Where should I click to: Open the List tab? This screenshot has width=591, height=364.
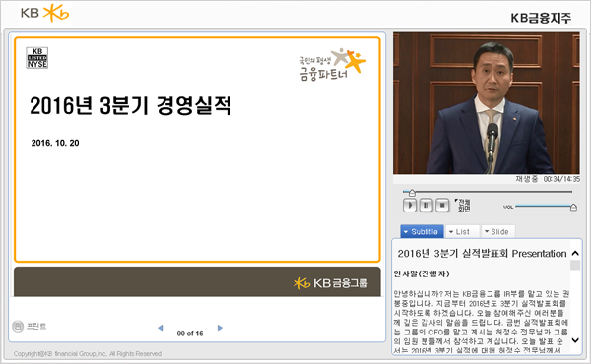462,231
